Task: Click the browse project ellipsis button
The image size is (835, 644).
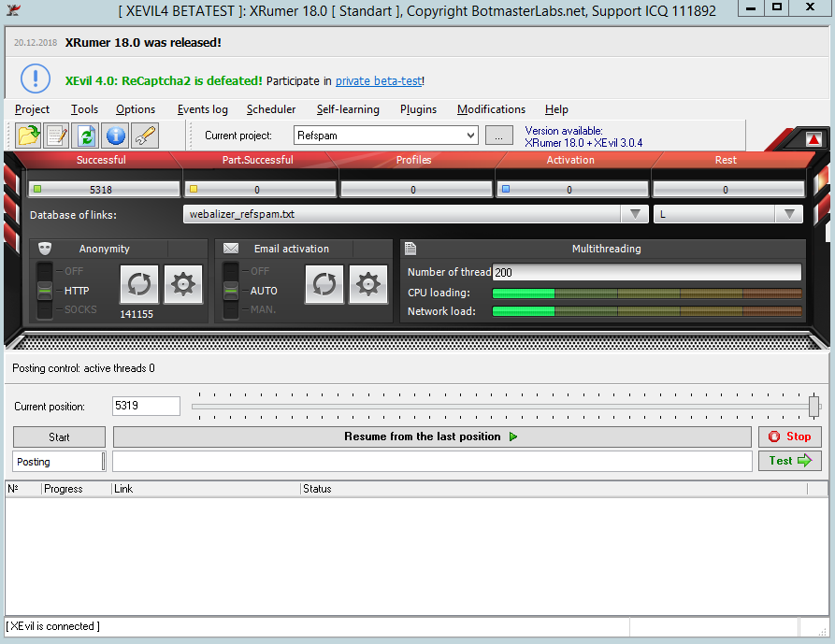Action: tap(499, 136)
